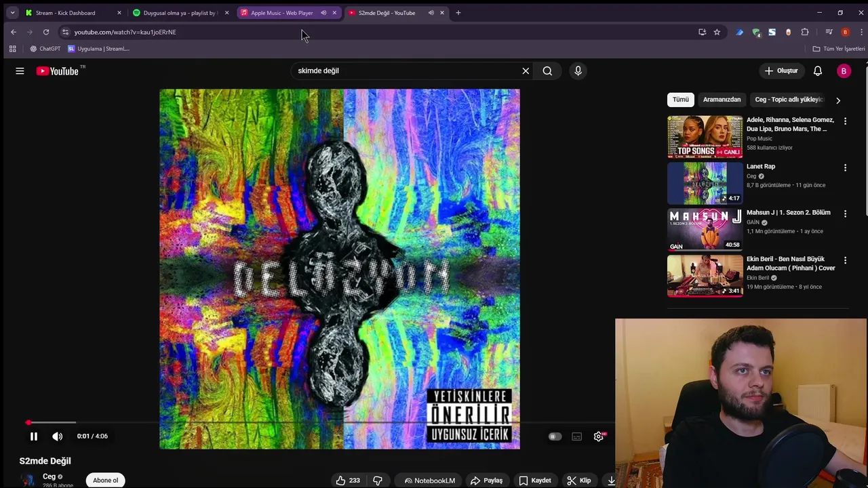Viewport: 868px width, 488px height.
Task: Select the Ceg - Topic filter chip
Action: pyautogui.click(x=789, y=100)
